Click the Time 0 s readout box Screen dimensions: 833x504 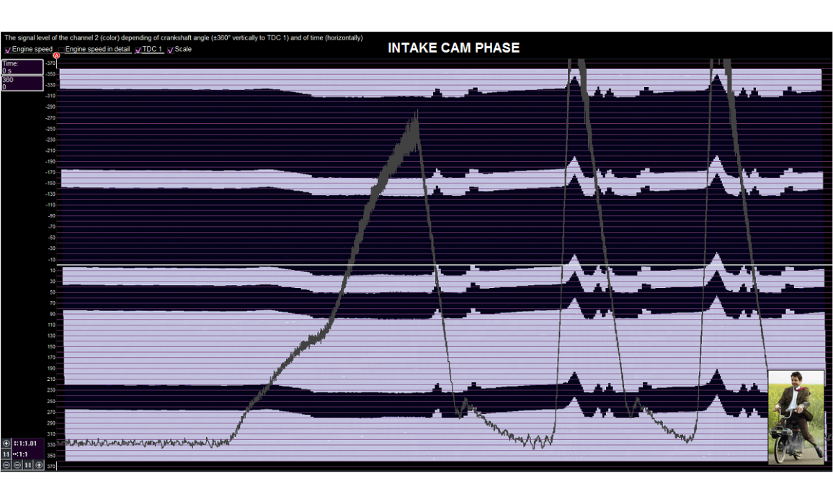pos(22,67)
